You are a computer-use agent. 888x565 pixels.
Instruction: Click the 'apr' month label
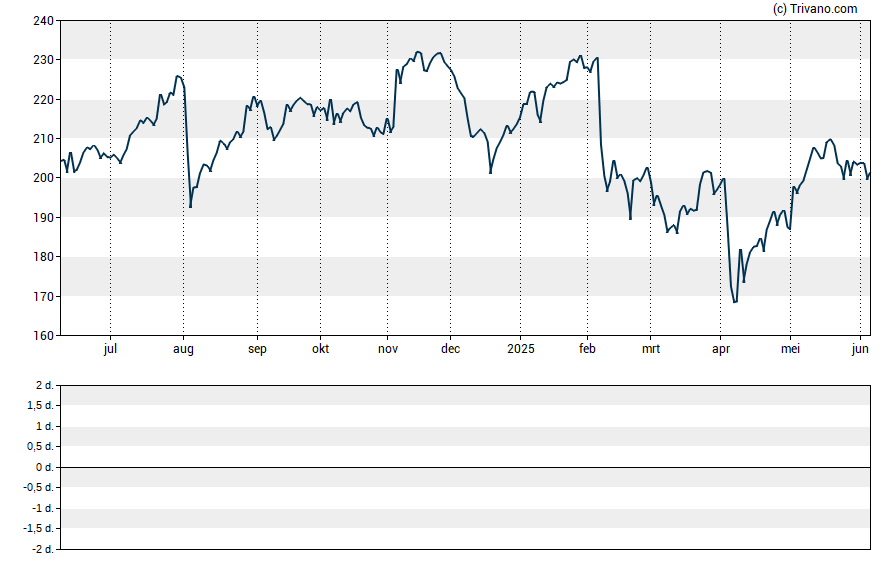pos(720,349)
